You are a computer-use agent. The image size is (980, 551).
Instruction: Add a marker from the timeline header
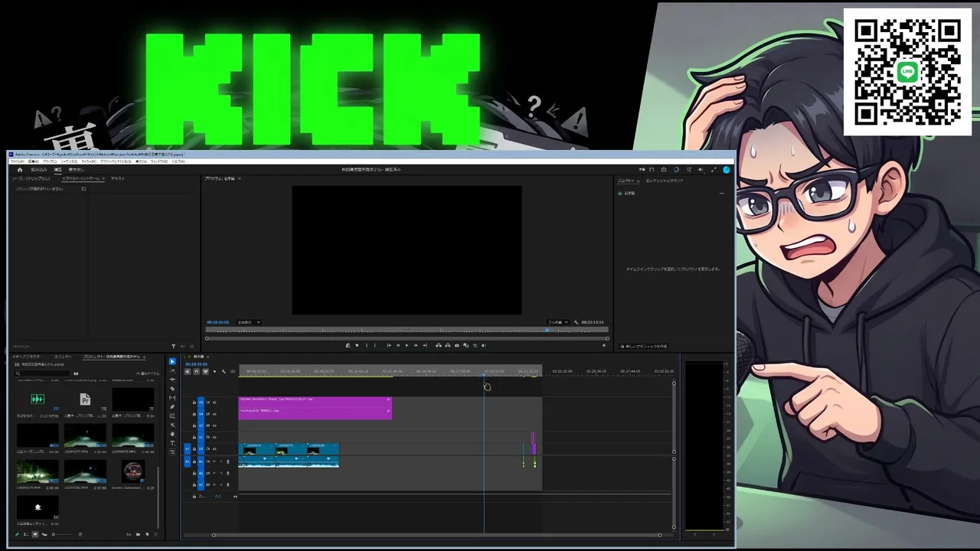coord(214,372)
